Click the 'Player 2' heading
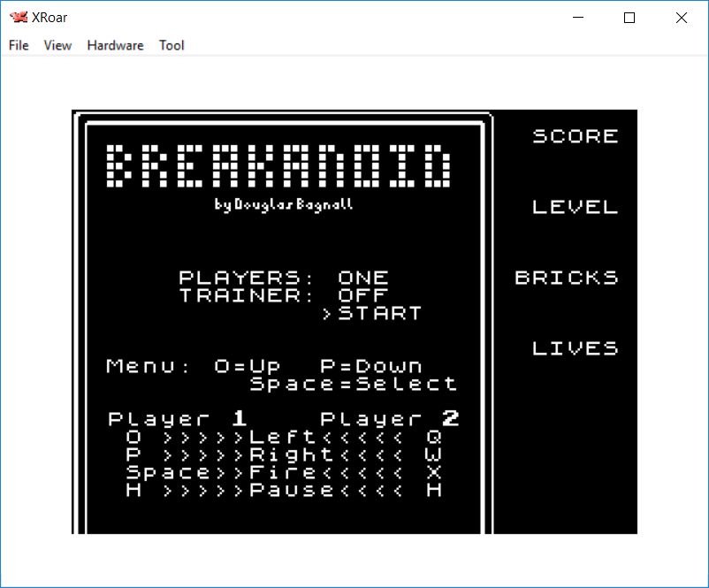This screenshot has width=709, height=588. (390, 419)
